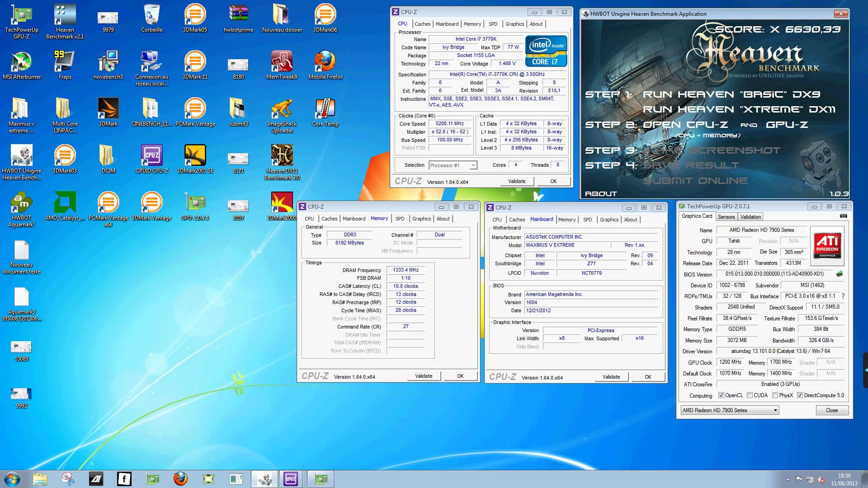Screen dimensions: 868x488
Task: Click GPU-Z BIOS save chip icon
Action: click(x=840, y=274)
